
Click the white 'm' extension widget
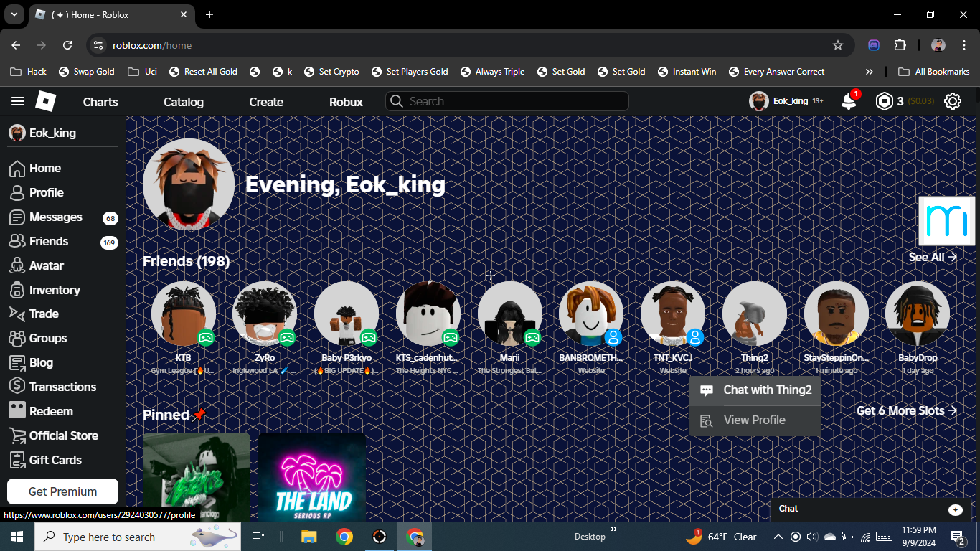pyautogui.click(x=947, y=221)
